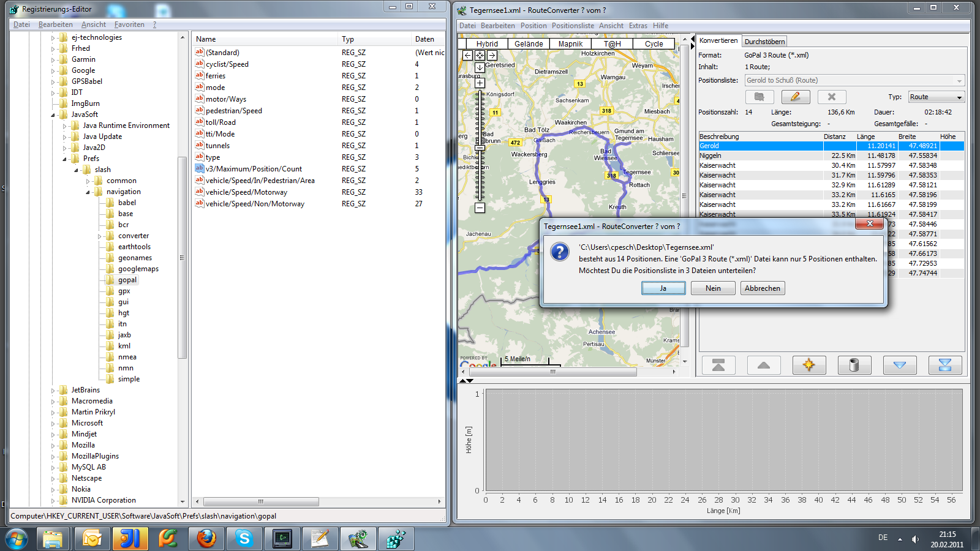Switch map to Hybrid view

tap(487, 44)
